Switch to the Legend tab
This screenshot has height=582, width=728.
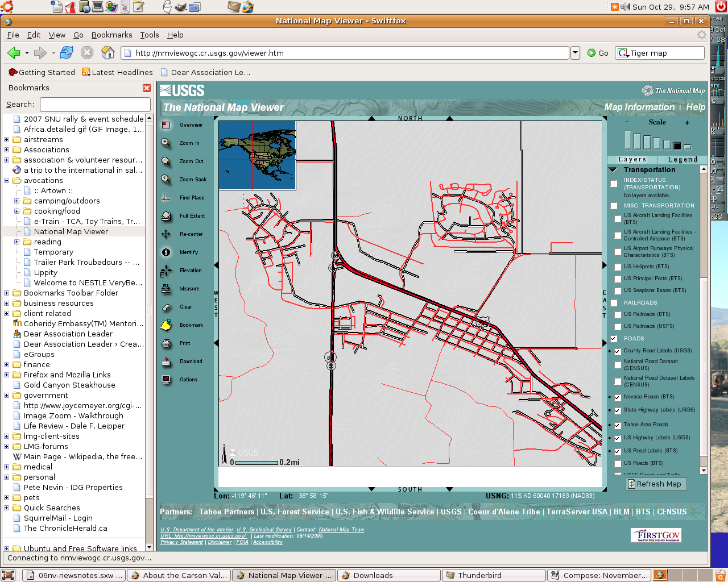point(682,160)
